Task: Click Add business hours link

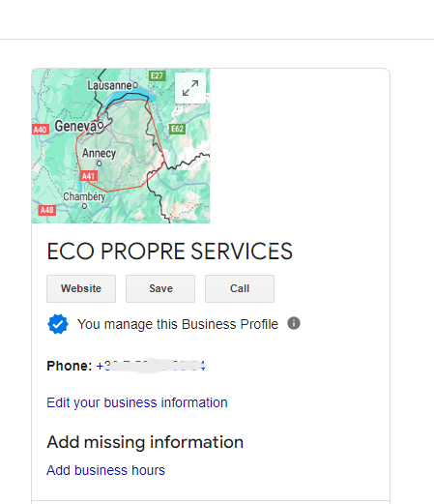Action: tap(105, 470)
